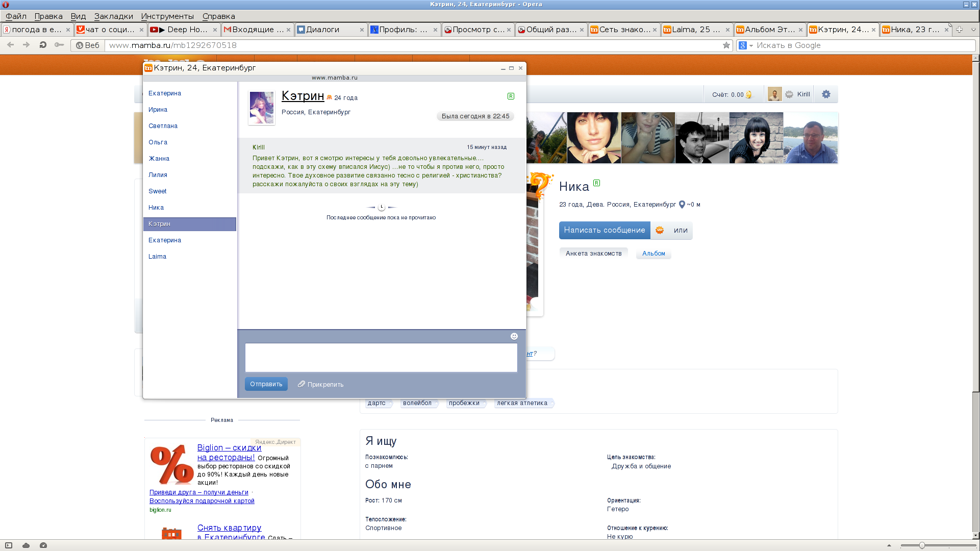The width and height of the screenshot is (980, 551).
Task: Click the browser Forward arrow
Action: click(27, 45)
